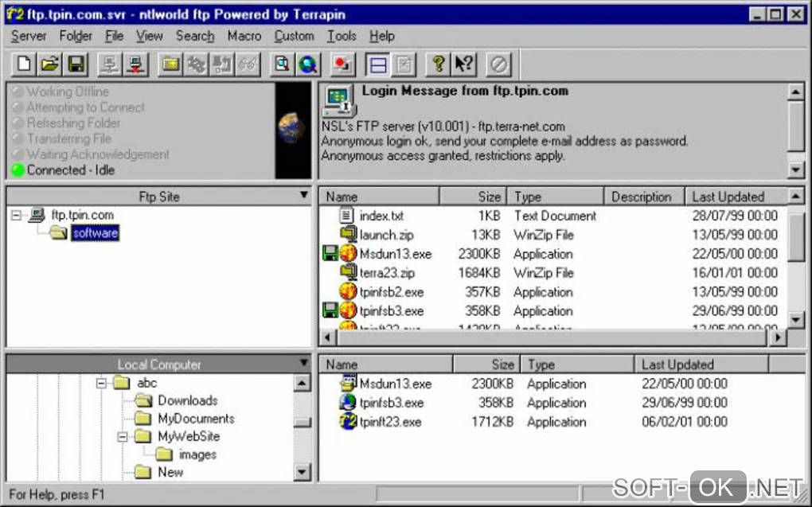Select remote tpinfsb3.exe file name

pyautogui.click(x=392, y=310)
